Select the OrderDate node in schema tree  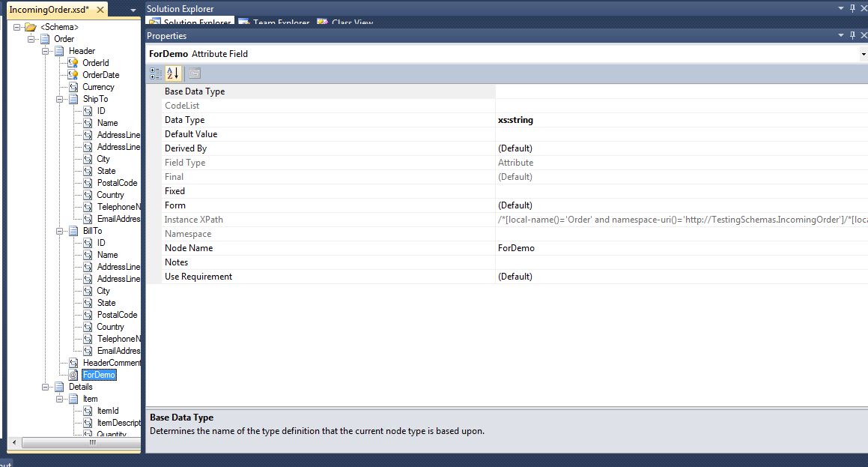click(x=101, y=75)
